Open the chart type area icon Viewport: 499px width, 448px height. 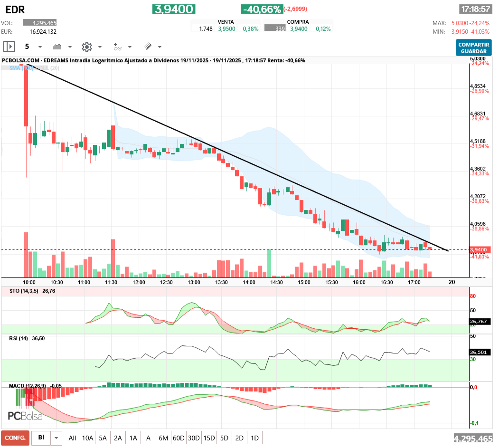(57, 47)
